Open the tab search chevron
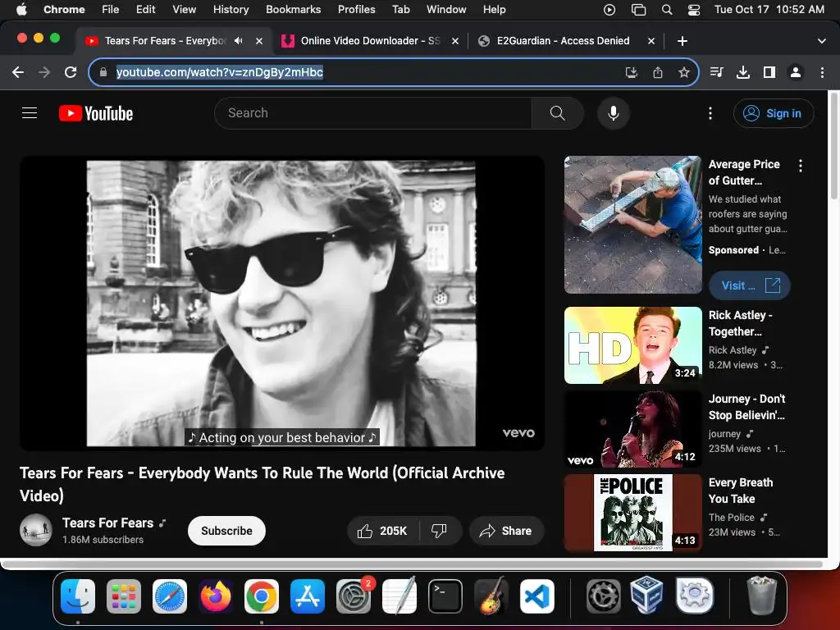Image resolution: width=840 pixels, height=630 pixels. (x=821, y=41)
